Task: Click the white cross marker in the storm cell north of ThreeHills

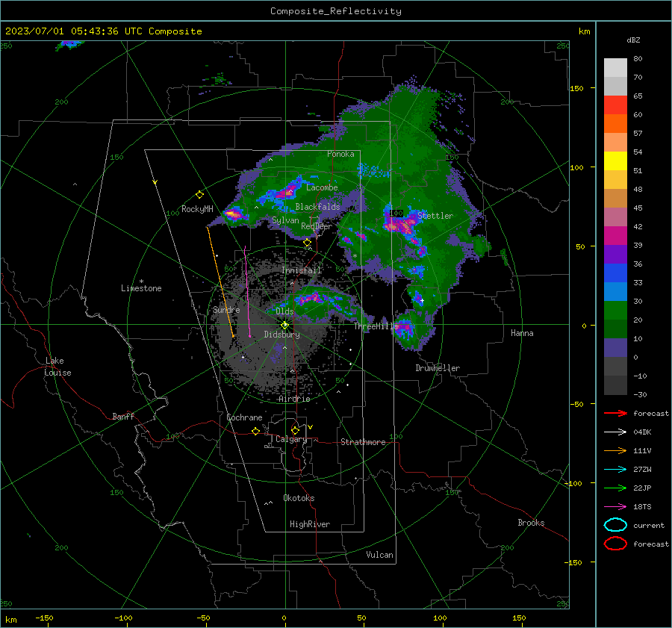Action: (x=422, y=300)
